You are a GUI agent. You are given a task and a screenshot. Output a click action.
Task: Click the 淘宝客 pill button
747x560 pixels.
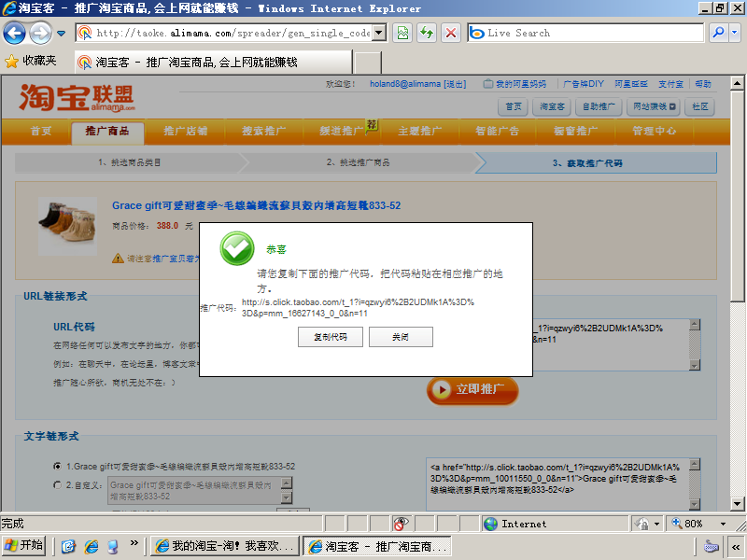coord(552,106)
